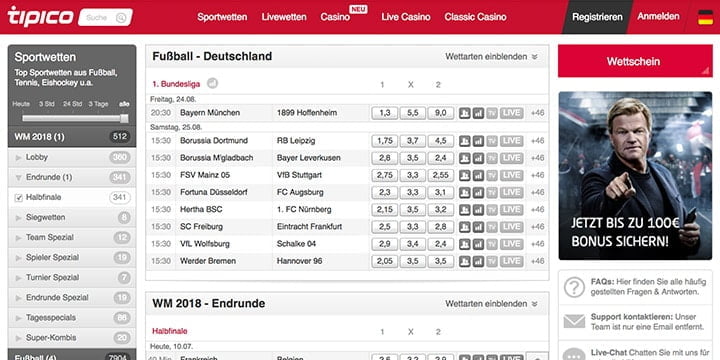720x360 pixels.
Task: Select the alle time filter
Action: [x=124, y=104]
